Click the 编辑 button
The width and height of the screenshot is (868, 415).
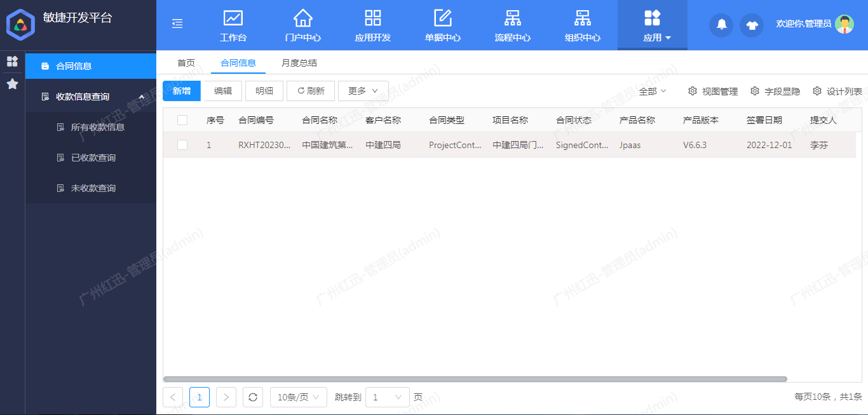pos(223,91)
